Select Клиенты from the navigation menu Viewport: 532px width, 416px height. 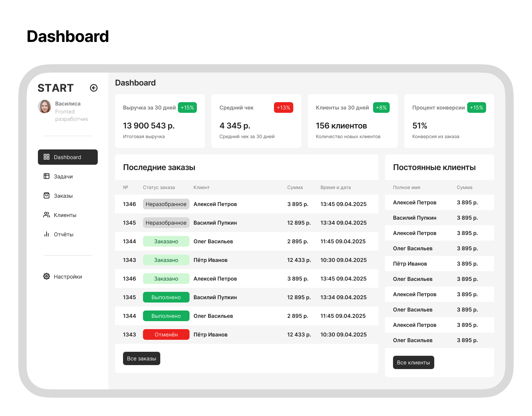tap(65, 215)
